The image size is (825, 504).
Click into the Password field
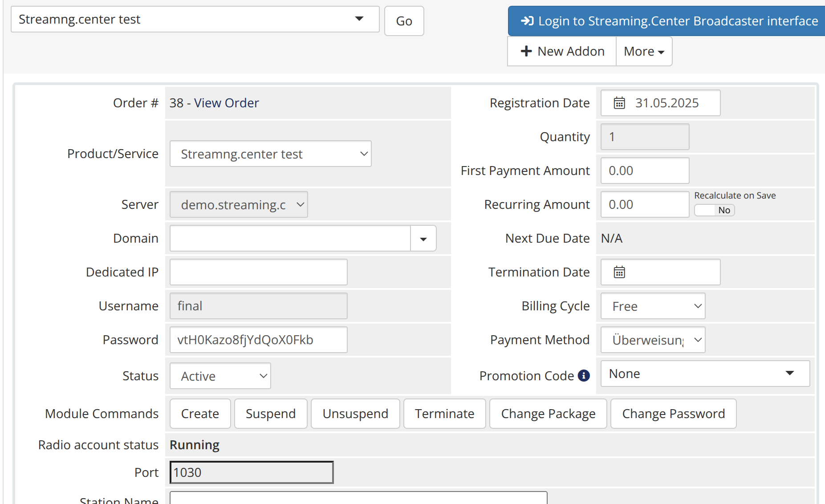258,340
